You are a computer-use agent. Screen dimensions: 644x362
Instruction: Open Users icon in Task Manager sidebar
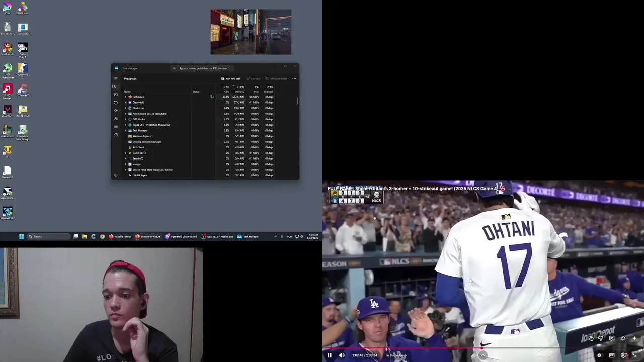[116, 119]
